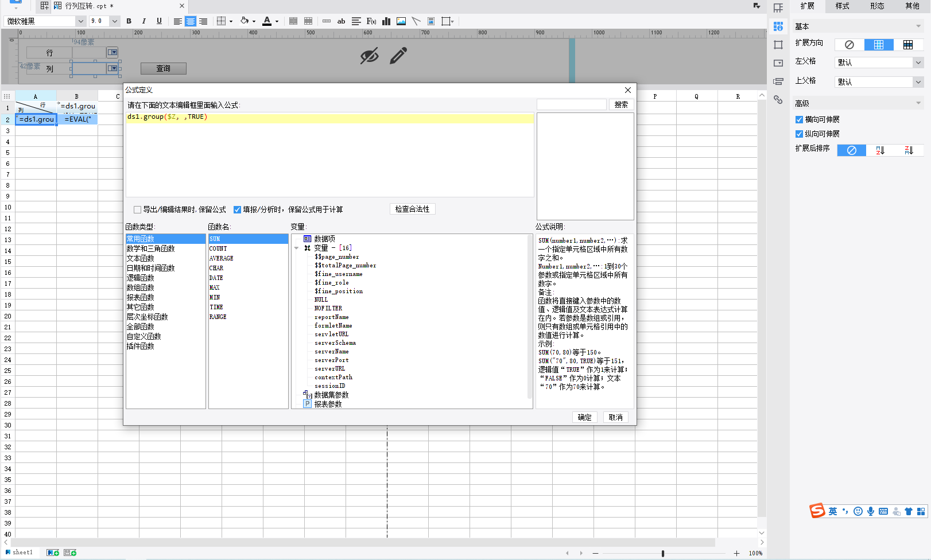Click 确定 to confirm the formula
This screenshot has width=931, height=560.
(584, 417)
